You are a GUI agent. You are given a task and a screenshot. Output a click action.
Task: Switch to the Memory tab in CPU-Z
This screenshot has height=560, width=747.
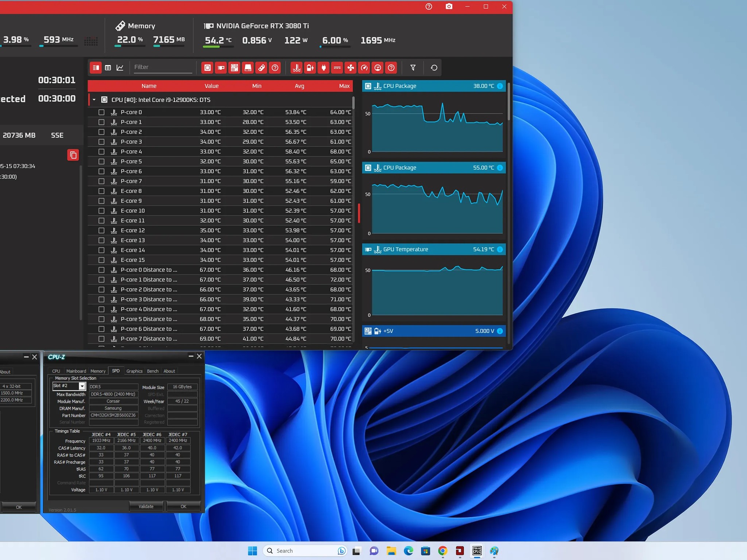click(98, 371)
